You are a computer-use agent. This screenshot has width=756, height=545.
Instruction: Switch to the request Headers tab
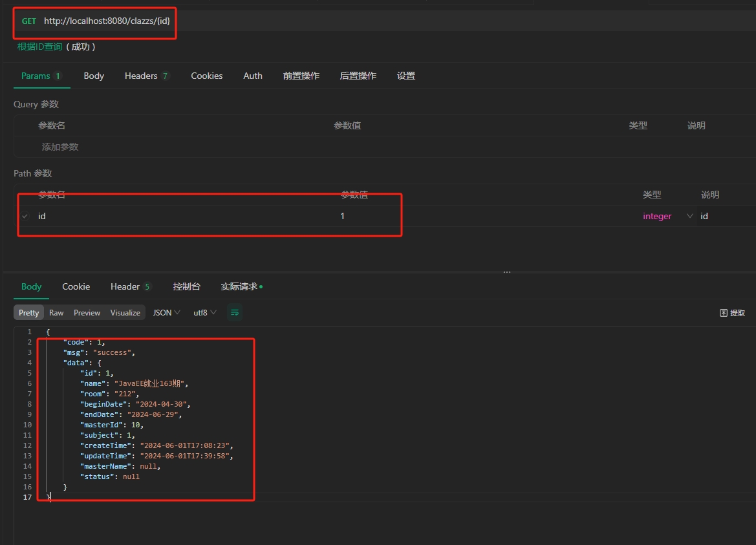pos(146,76)
